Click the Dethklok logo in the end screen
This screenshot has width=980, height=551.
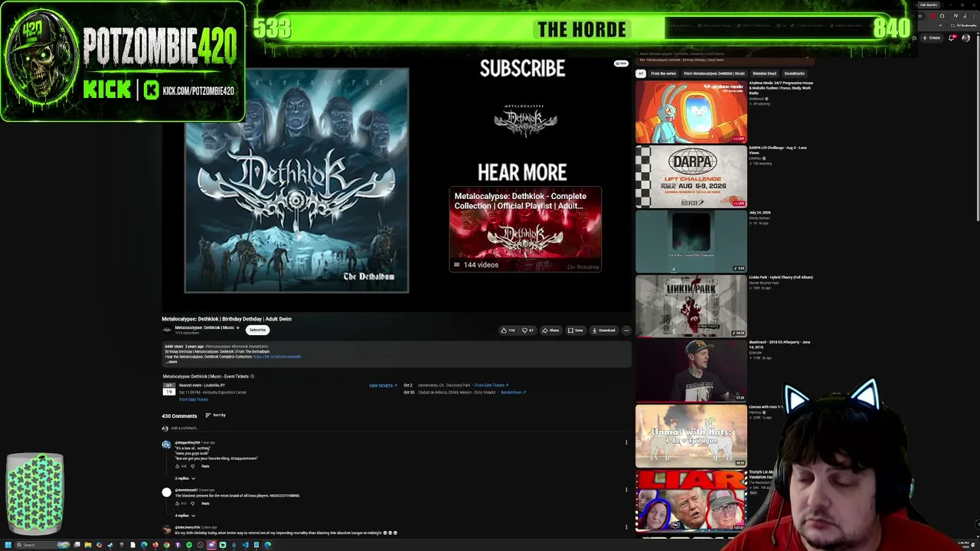[x=525, y=120]
